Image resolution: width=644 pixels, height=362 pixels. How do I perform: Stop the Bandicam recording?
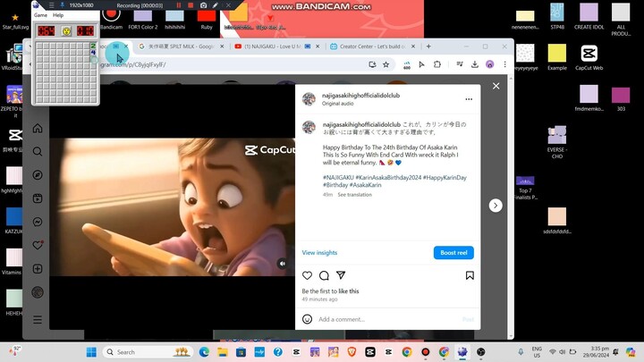tap(191, 5)
